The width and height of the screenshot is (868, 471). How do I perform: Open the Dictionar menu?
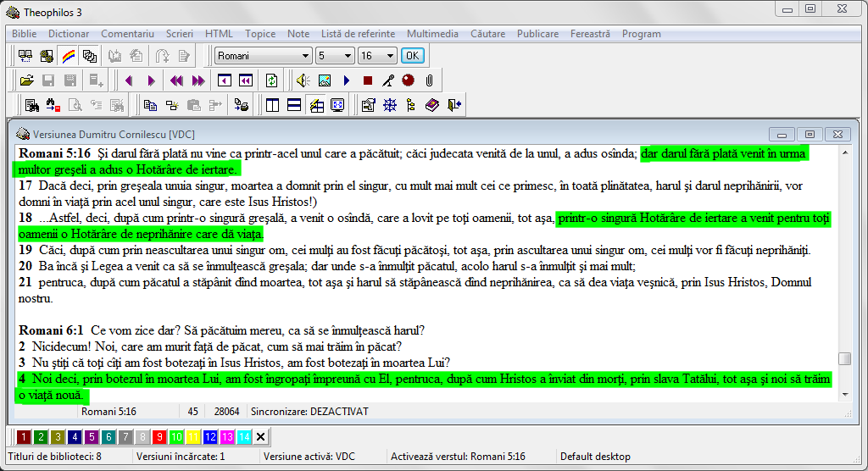[69, 34]
